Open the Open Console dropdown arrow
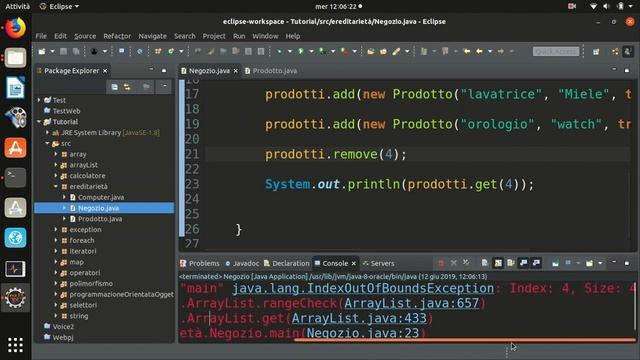The image size is (640, 360). point(600,263)
